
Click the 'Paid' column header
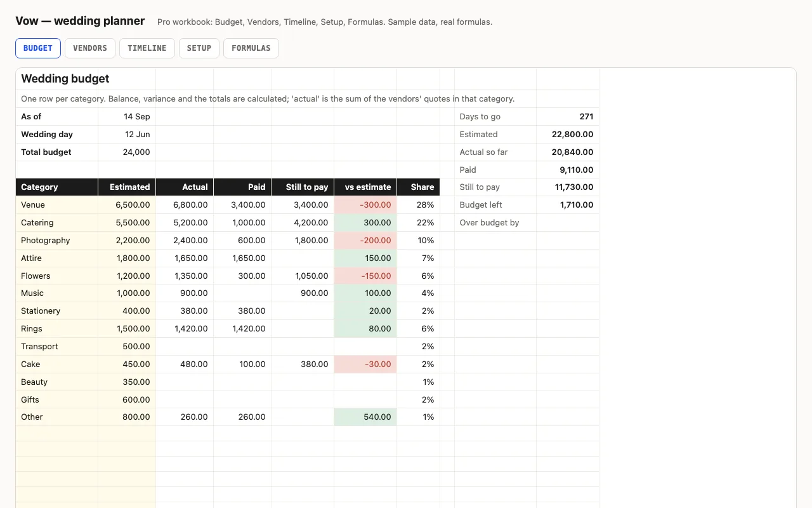click(242, 187)
